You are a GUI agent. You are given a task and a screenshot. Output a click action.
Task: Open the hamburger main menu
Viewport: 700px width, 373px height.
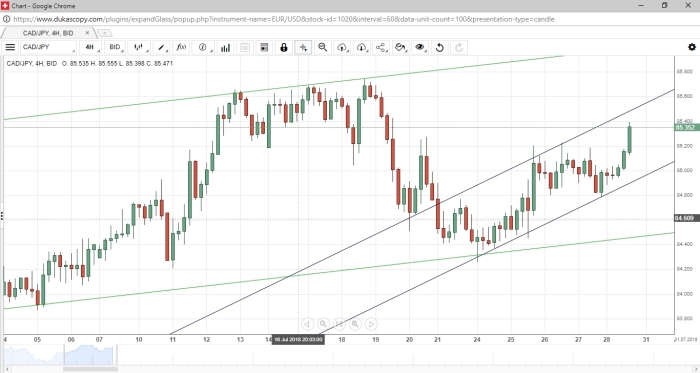[10, 47]
